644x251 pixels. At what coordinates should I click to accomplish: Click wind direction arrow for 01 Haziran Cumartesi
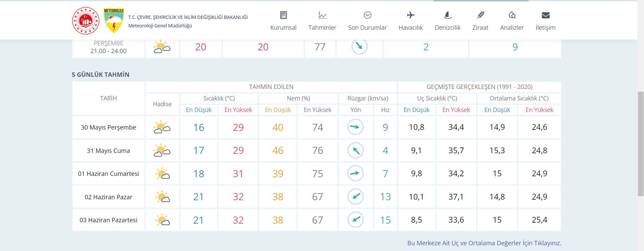[356, 174]
